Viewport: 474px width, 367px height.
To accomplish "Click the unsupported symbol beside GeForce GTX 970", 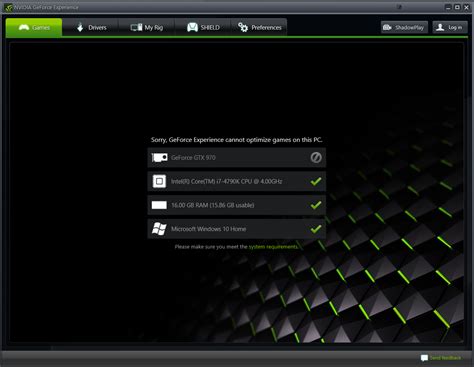I will (x=316, y=157).
